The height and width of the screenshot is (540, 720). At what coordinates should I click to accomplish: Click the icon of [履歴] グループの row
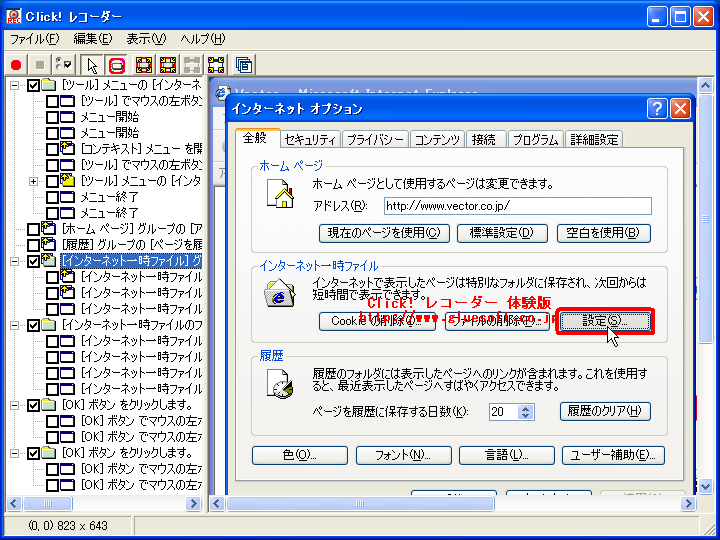point(48,245)
